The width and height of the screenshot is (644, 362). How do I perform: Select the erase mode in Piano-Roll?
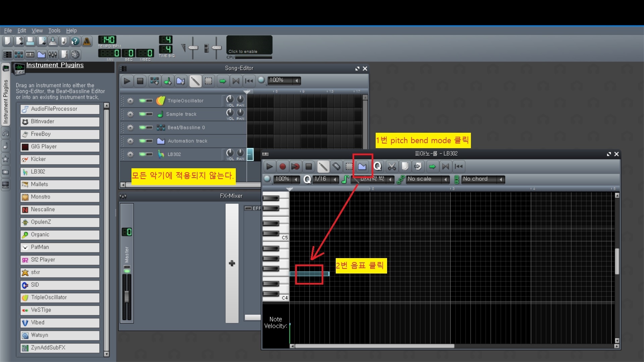tap(336, 166)
